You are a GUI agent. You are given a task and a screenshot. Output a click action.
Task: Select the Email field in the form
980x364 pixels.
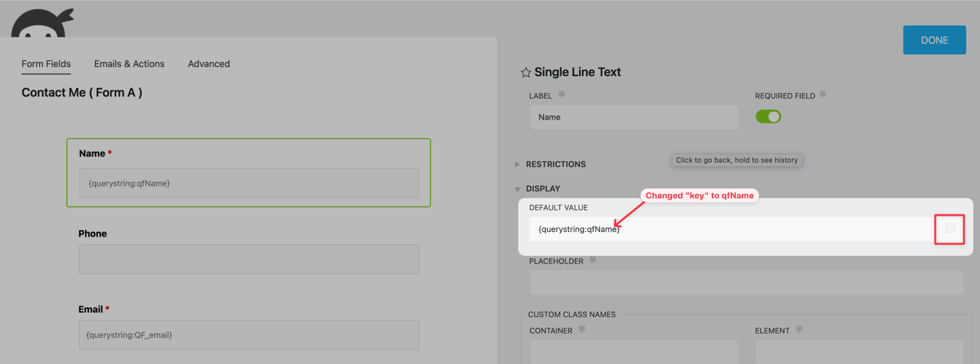249,335
